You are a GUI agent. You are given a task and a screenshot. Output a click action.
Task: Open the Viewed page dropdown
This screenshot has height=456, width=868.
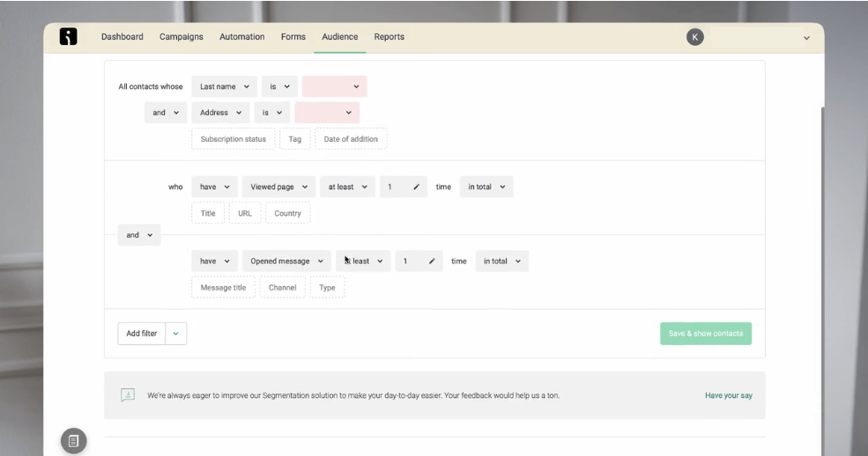click(278, 187)
